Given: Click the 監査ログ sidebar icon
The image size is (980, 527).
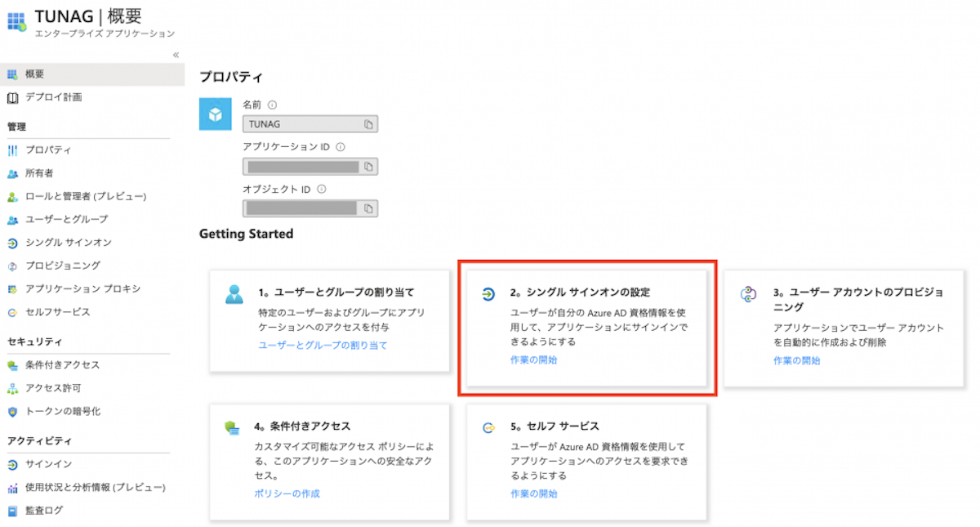Looking at the screenshot, I should pos(12,511).
